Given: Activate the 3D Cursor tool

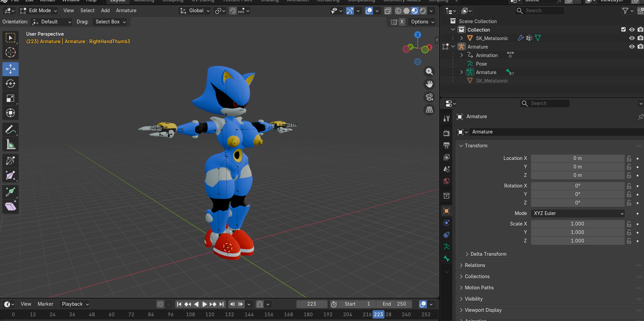Looking at the screenshot, I should coord(11,52).
